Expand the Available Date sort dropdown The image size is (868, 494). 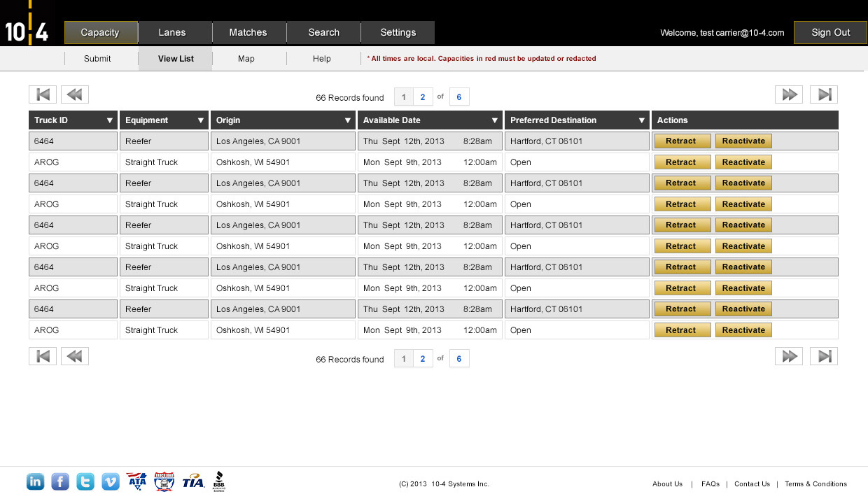[x=495, y=120]
